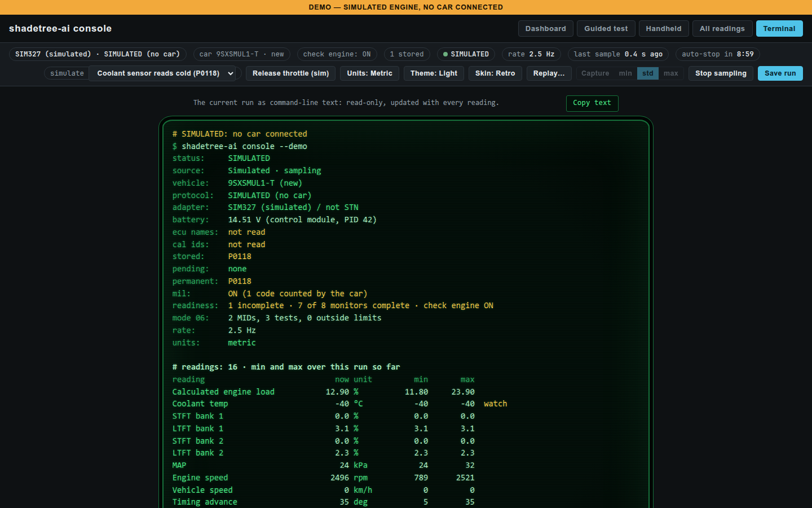Viewport: 812px width, 508px height.
Task: Click the Vehicle speed reading row
Action: click(x=324, y=491)
